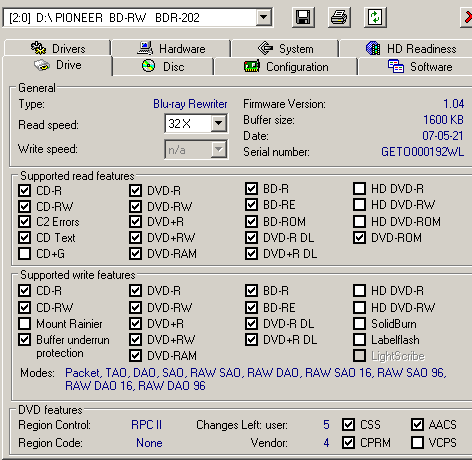Enable the Labelflash checkbox

[x=359, y=340]
